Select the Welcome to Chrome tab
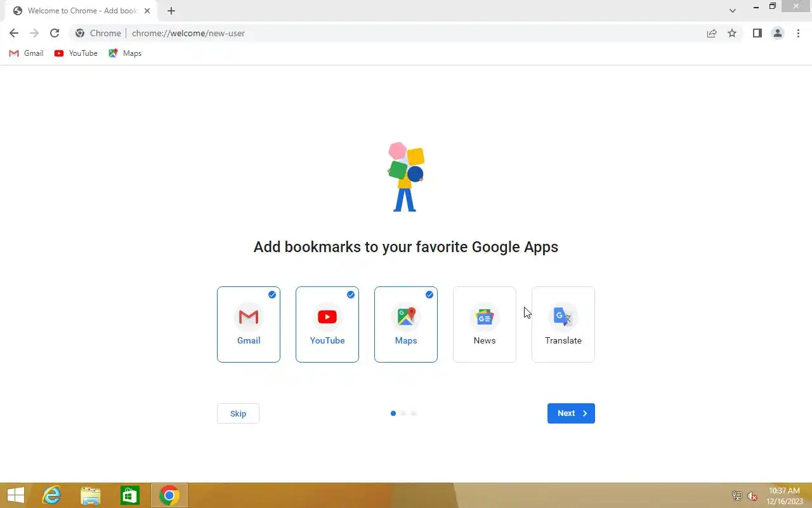 tap(81, 11)
